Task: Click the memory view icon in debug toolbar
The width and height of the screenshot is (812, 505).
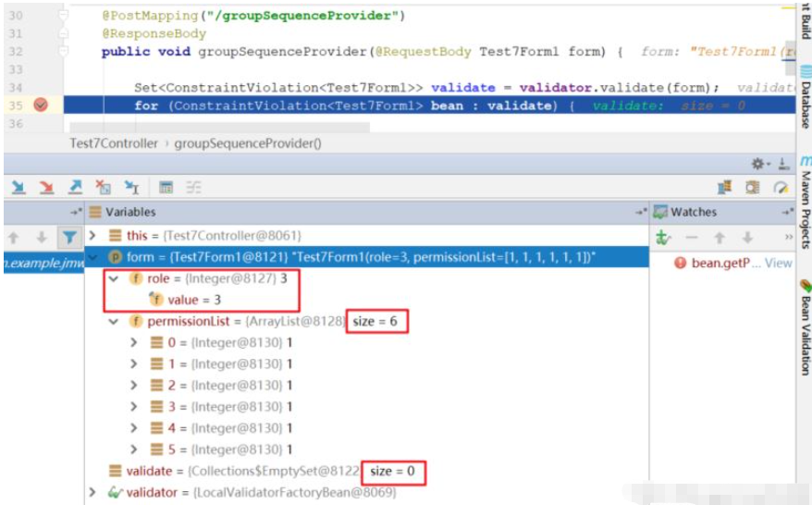Action: (753, 187)
